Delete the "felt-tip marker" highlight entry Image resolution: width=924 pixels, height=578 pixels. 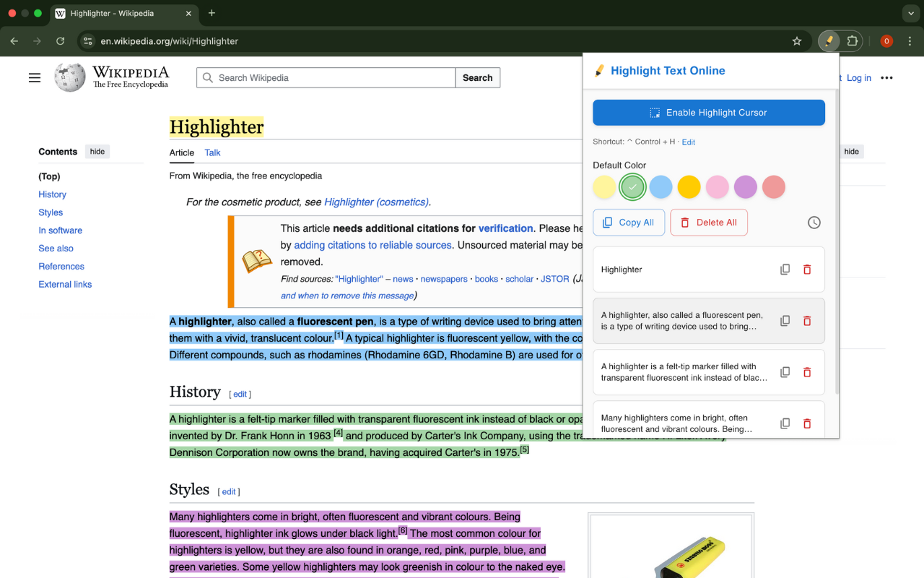807,372
